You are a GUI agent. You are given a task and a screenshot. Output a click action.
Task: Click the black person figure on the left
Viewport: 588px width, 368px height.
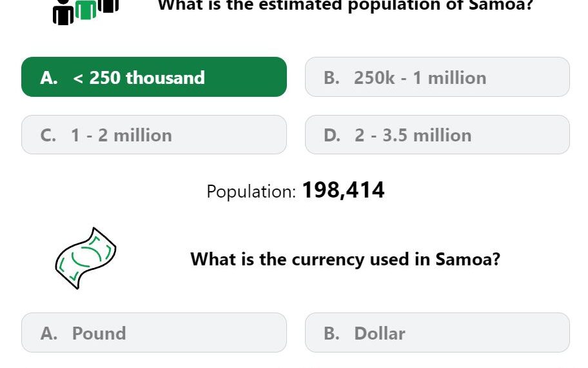click(63, 12)
